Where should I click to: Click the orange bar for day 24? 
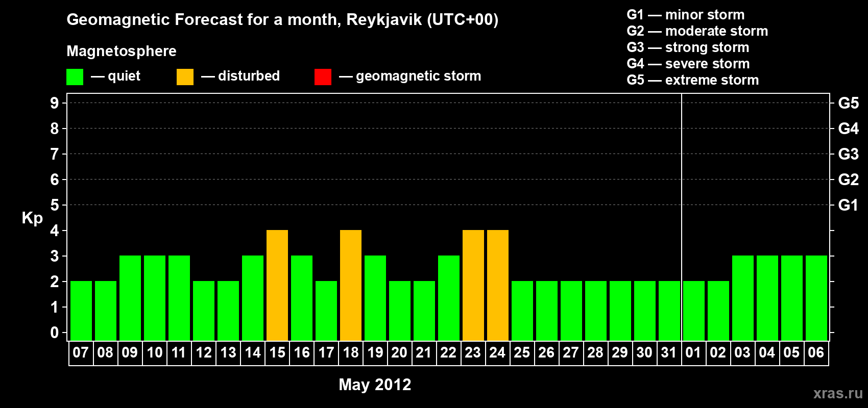pyautogui.click(x=498, y=285)
